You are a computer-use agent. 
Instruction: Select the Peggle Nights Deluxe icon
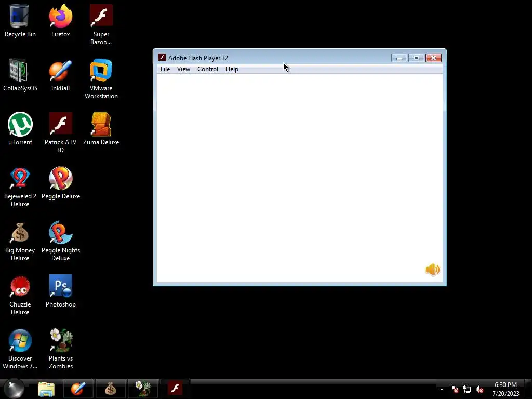(60, 241)
